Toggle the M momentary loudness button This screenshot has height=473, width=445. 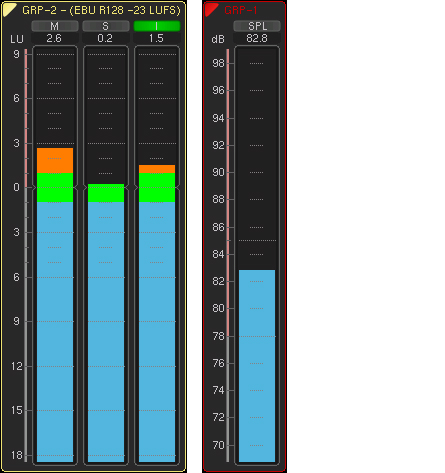click(x=55, y=26)
